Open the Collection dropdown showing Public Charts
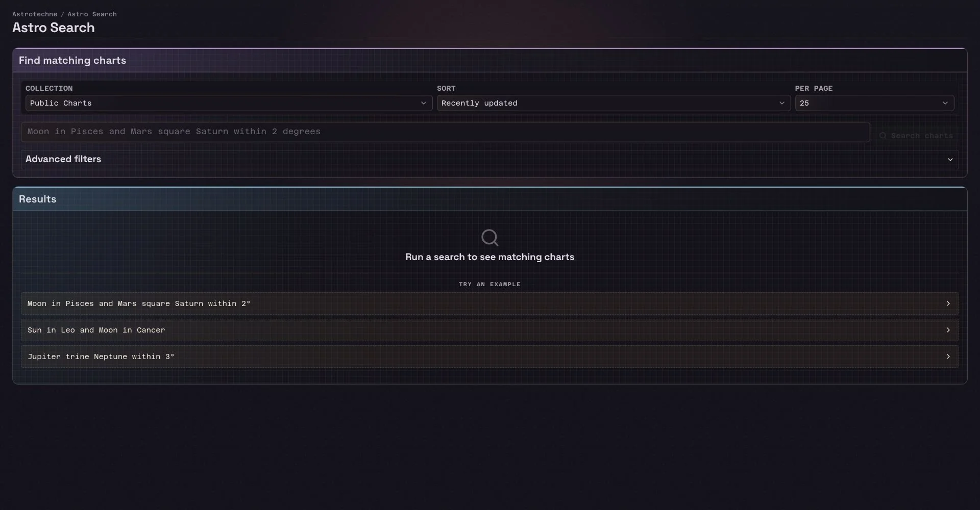The width and height of the screenshot is (980, 510). point(229,103)
